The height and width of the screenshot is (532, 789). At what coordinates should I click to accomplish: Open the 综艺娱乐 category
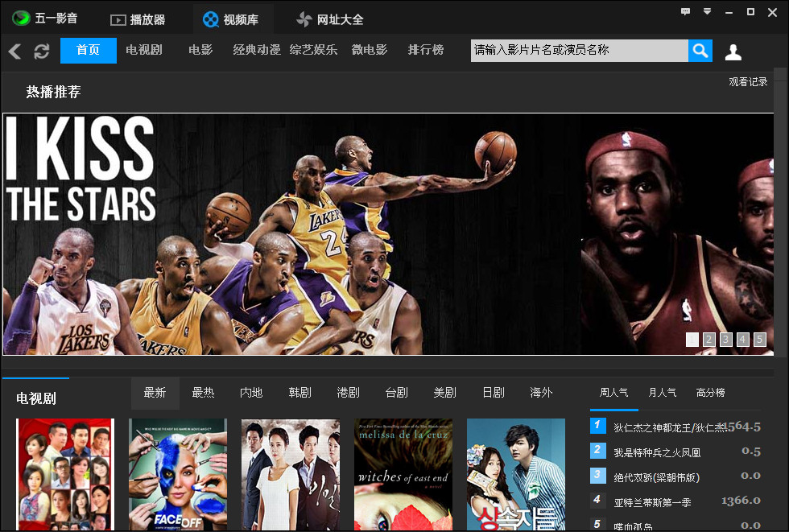tap(313, 50)
